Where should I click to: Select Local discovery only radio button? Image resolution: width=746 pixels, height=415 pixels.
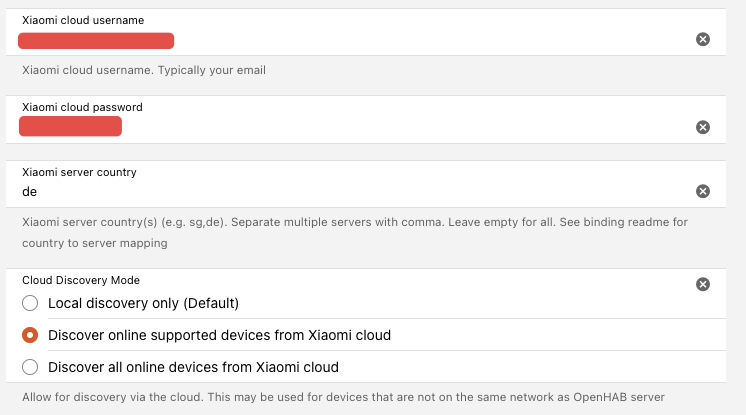(x=30, y=303)
